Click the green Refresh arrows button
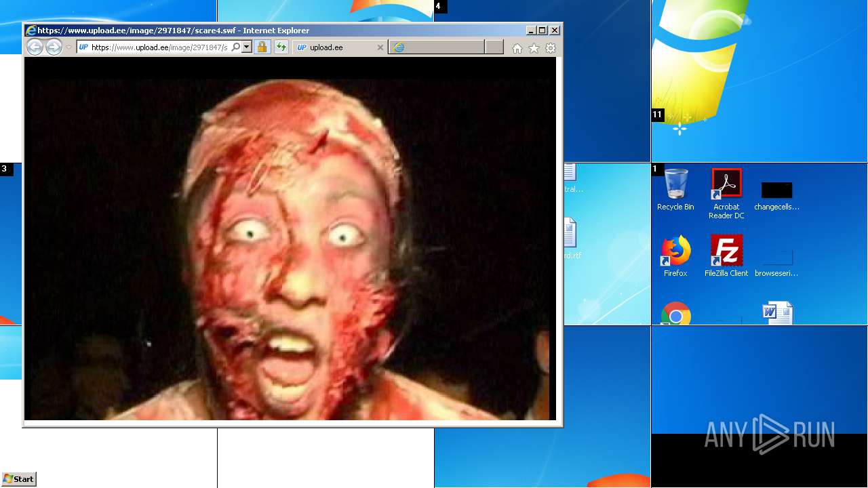Viewport: 868px width, 488px height. 281,47
